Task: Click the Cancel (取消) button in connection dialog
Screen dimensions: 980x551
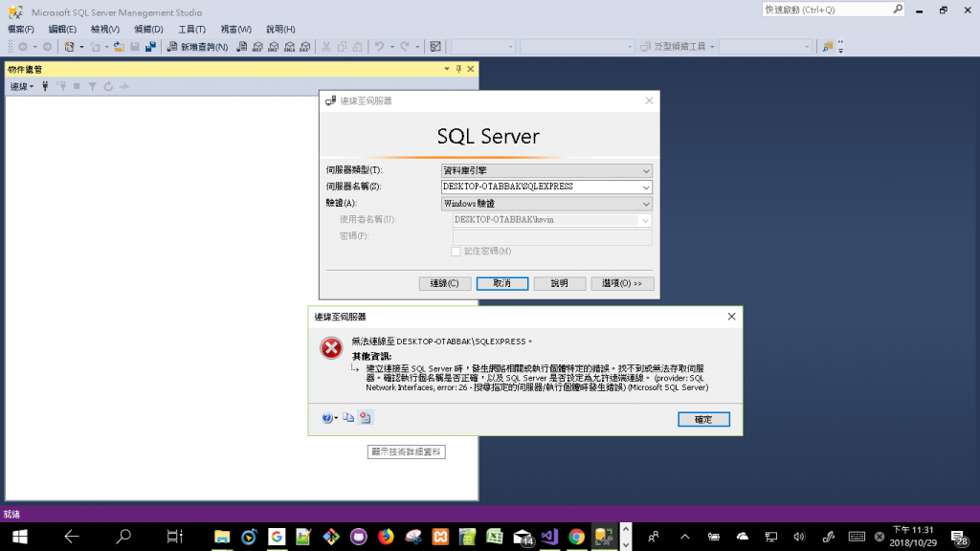Action: [x=501, y=283]
